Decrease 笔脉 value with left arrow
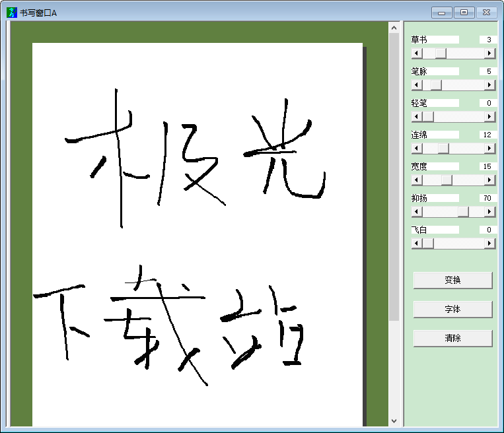The image size is (504, 433). tap(417, 85)
